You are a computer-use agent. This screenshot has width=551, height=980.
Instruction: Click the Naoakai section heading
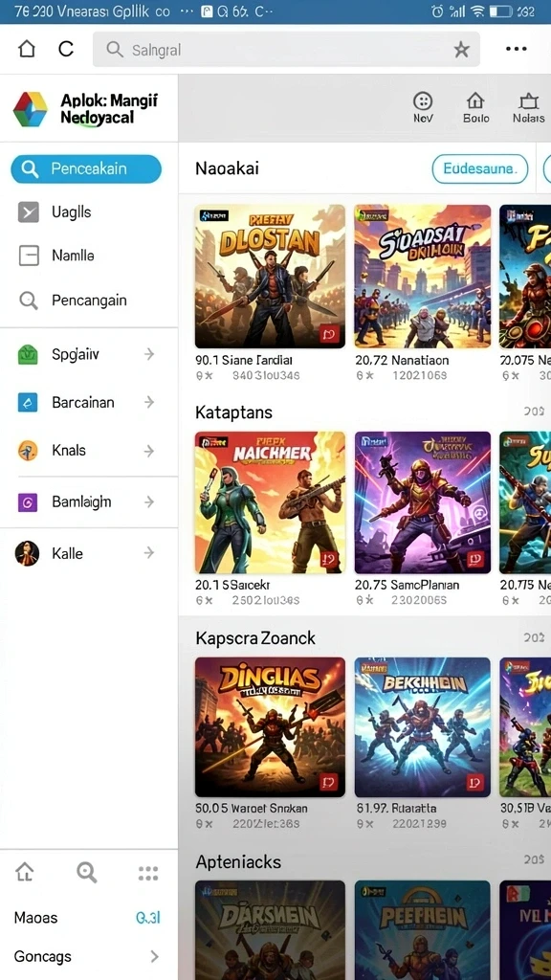pos(227,168)
